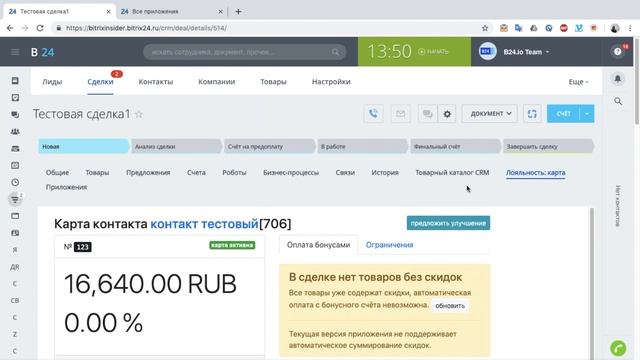
Task: Start a call with the phone icon
Action: tap(373, 113)
